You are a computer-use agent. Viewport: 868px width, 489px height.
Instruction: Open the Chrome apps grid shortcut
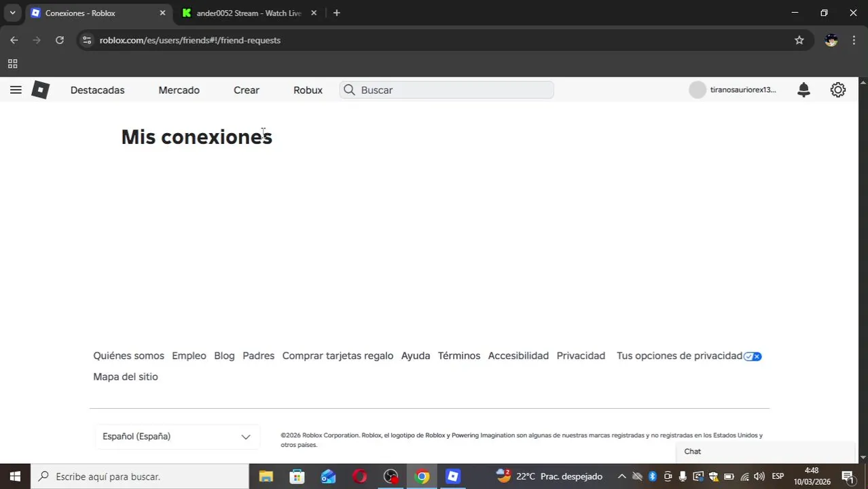12,64
